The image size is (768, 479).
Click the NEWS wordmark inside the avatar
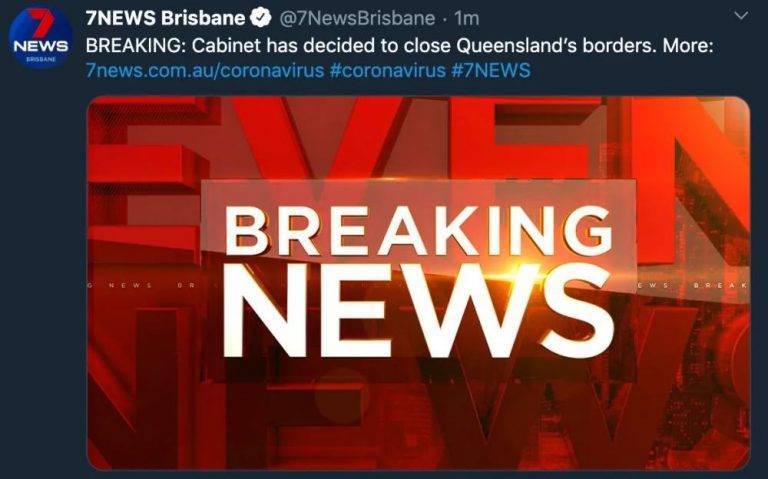(41, 47)
